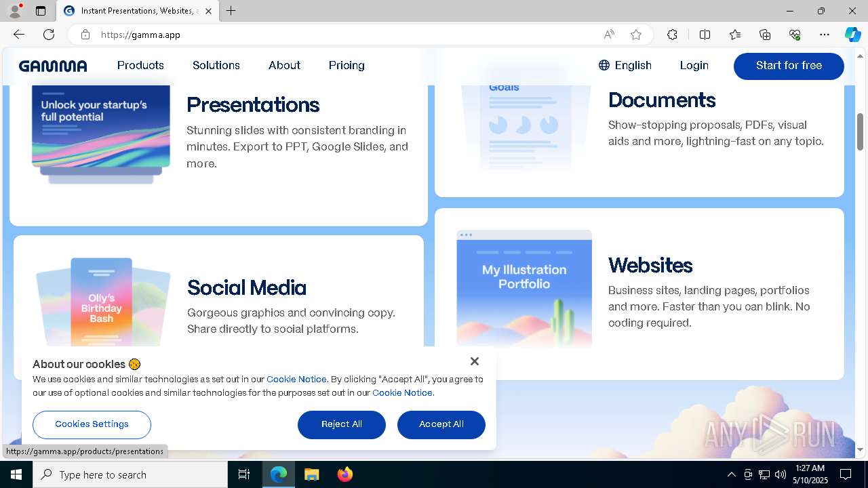Click the Start for free button
Image resolution: width=868 pixels, height=488 pixels.
pos(789,66)
